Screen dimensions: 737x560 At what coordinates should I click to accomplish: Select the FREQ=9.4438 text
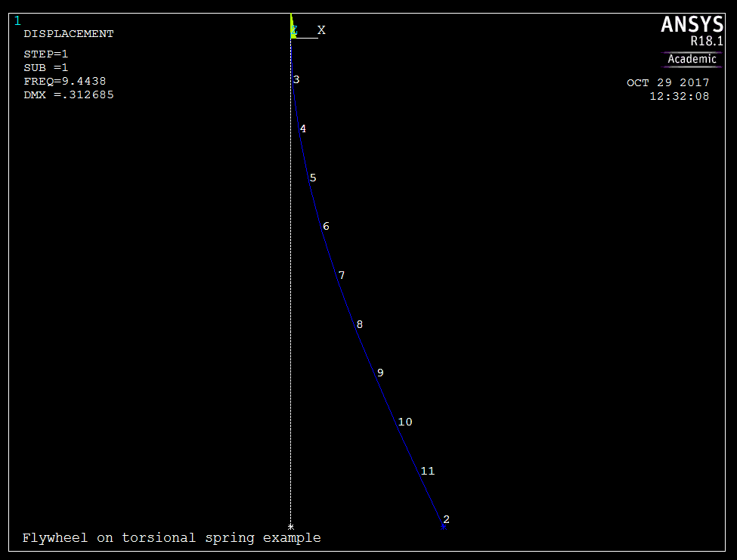64,82
